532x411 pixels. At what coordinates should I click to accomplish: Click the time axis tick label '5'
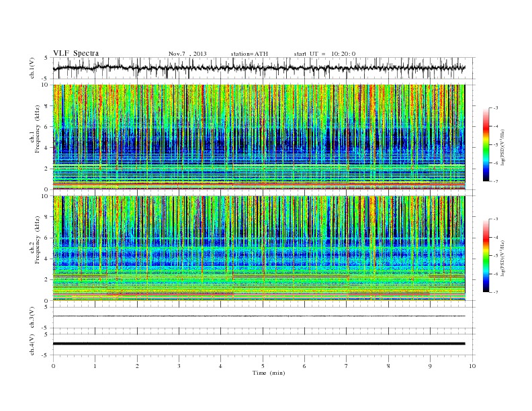pyautogui.click(x=263, y=366)
